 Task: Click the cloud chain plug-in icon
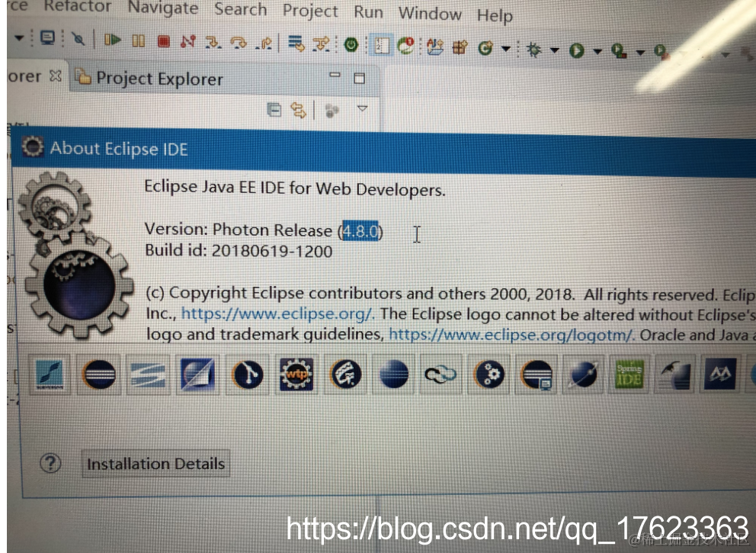[440, 374]
